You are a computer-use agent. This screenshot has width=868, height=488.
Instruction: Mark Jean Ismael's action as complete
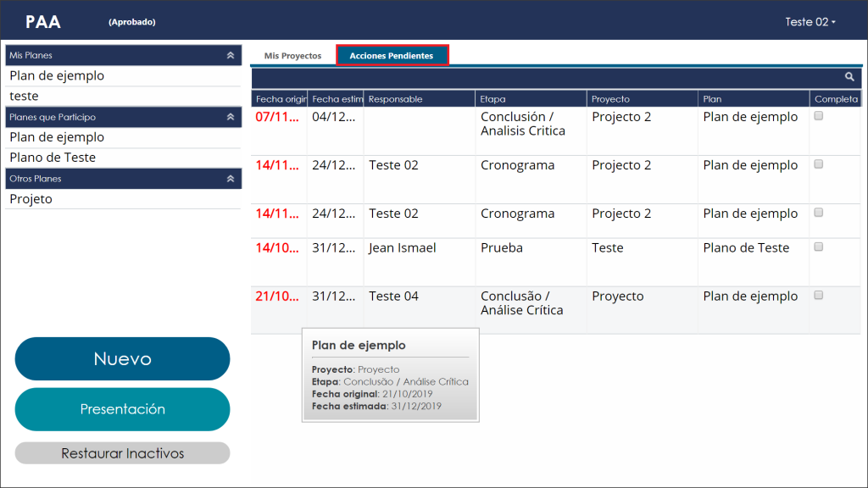coord(819,247)
